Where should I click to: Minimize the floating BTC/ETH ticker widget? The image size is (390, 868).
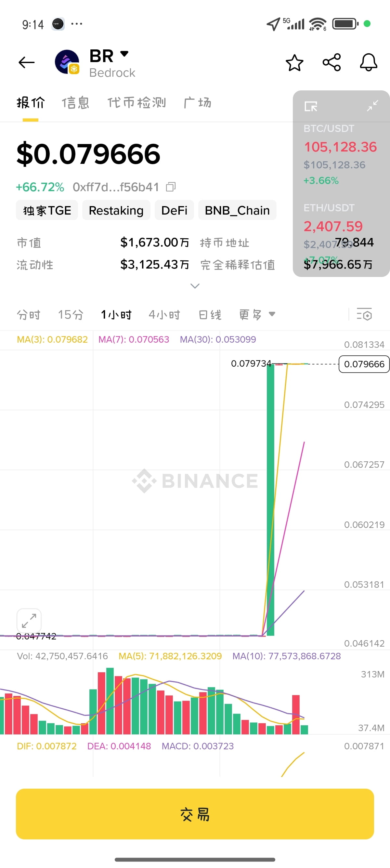372,106
